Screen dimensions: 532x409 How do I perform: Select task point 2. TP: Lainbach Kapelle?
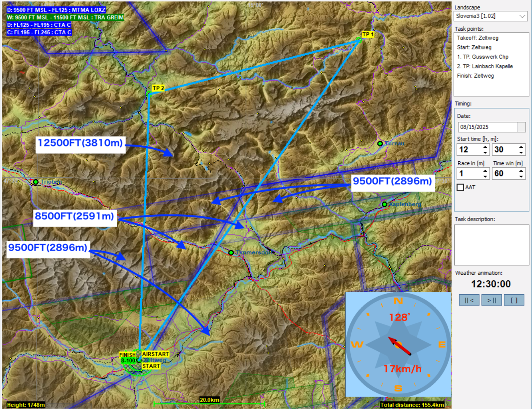point(485,67)
